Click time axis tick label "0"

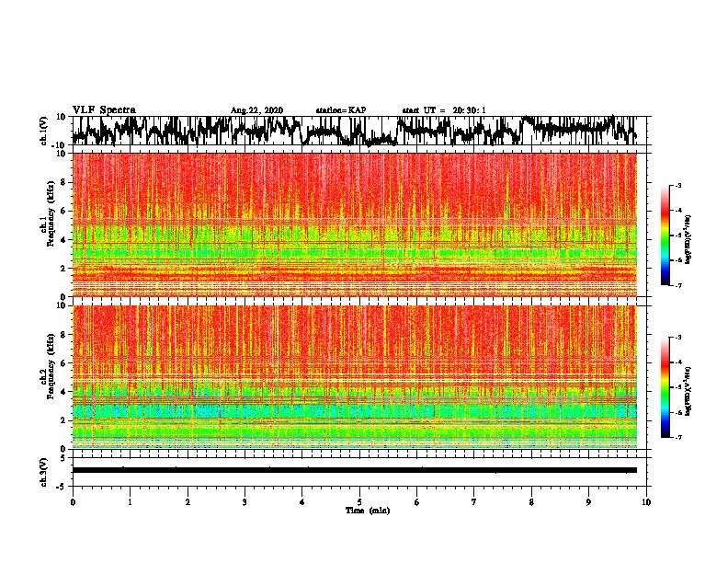pos(73,502)
